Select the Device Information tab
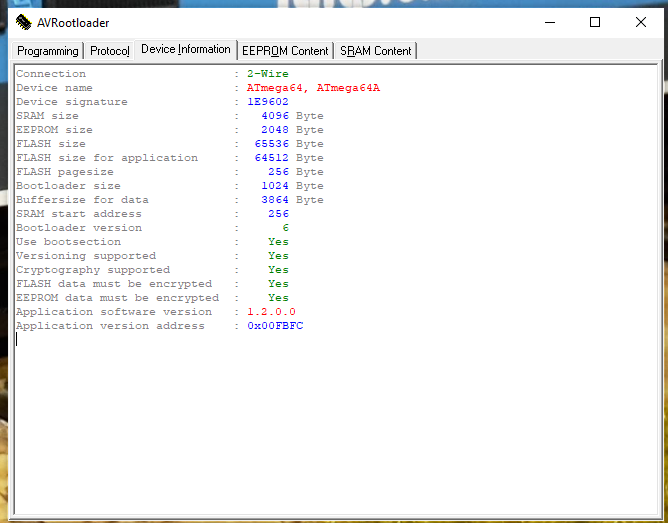The width and height of the screenshot is (668, 523). pyautogui.click(x=186, y=49)
